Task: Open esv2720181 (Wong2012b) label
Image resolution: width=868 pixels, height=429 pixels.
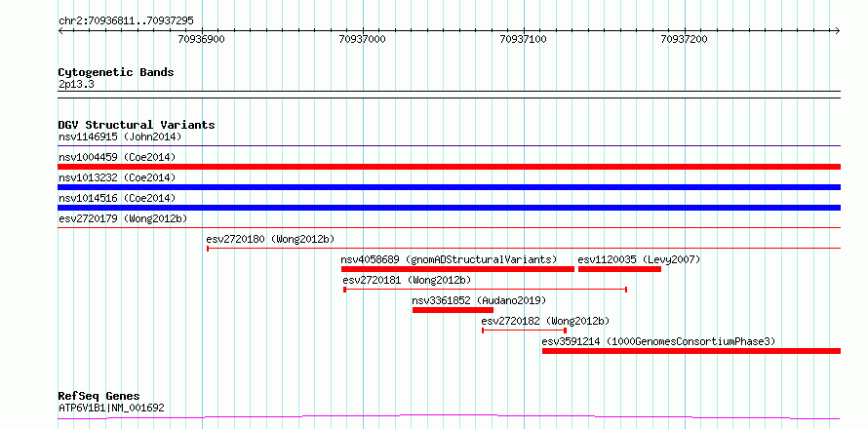Action: tap(408, 280)
